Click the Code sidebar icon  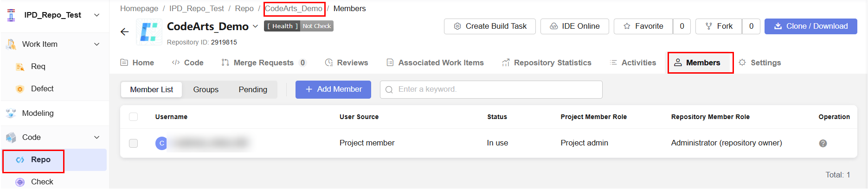pyautogui.click(x=11, y=138)
